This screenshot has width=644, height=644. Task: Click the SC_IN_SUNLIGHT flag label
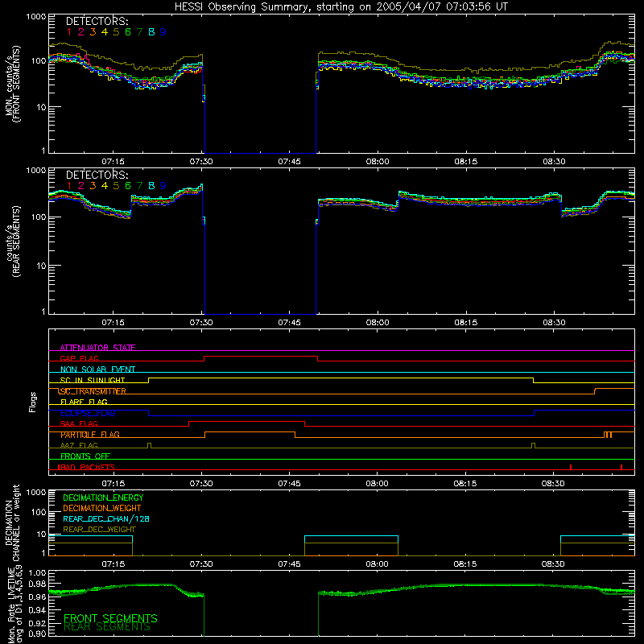(x=93, y=380)
